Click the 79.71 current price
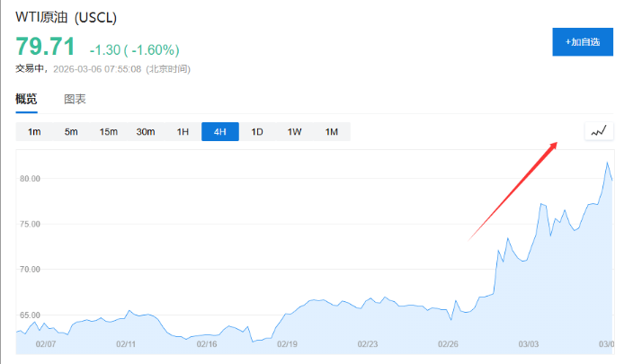This screenshot has width=633, height=364. point(45,48)
